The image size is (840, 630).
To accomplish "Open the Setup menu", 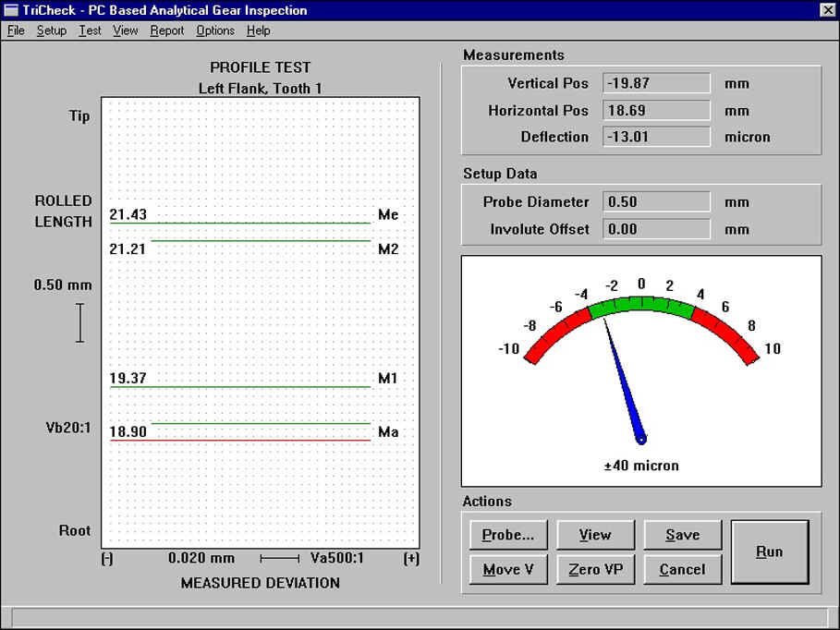I will [52, 30].
